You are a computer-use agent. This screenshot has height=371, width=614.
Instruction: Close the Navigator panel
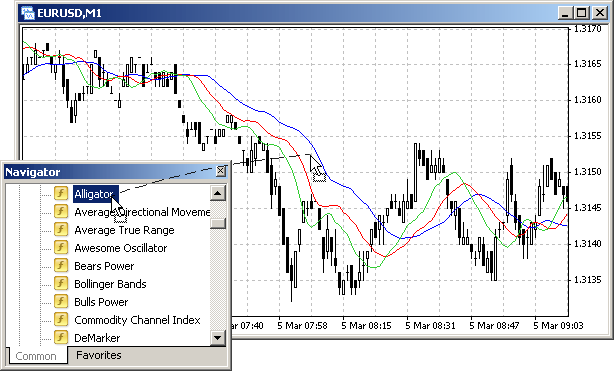click(x=221, y=171)
